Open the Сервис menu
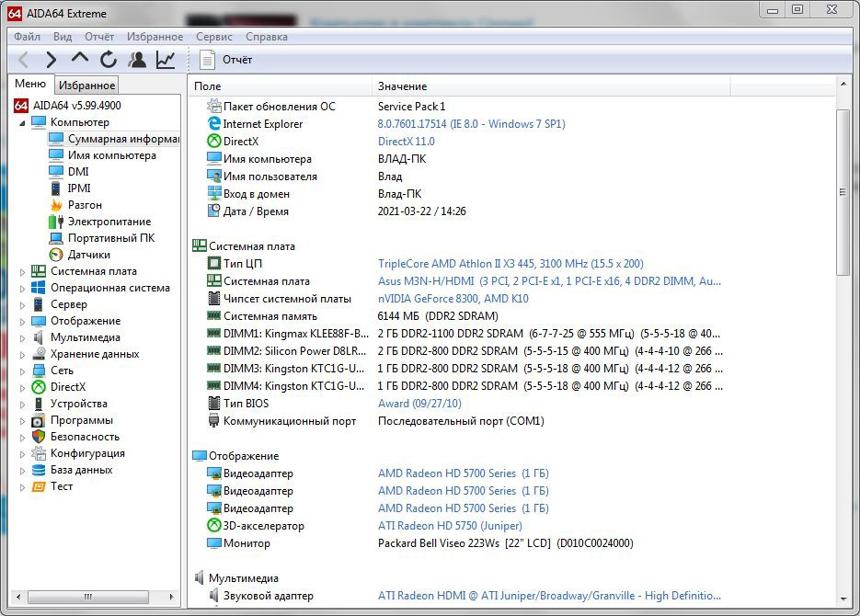860x616 pixels. tap(214, 37)
